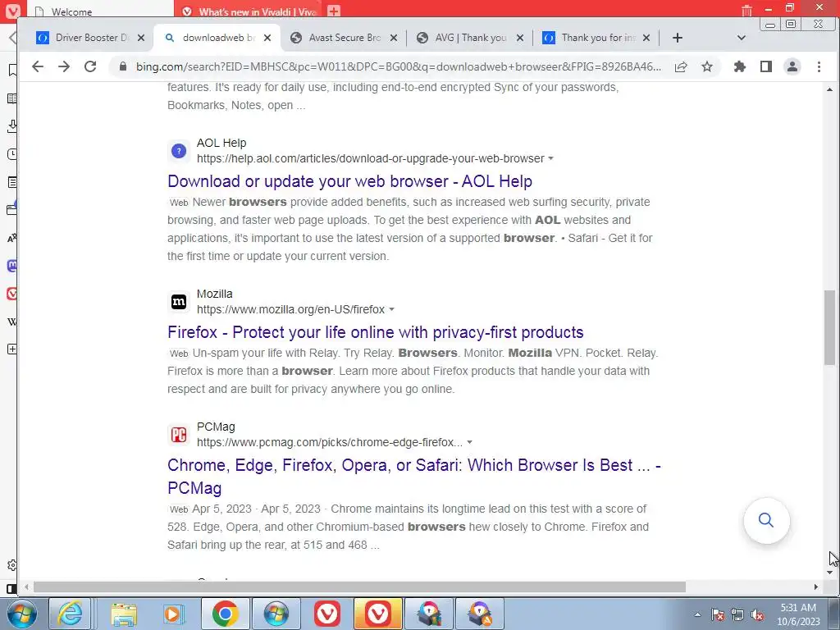
Task: Click Chrome's address bar URL
Action: (x=399, y=66)
